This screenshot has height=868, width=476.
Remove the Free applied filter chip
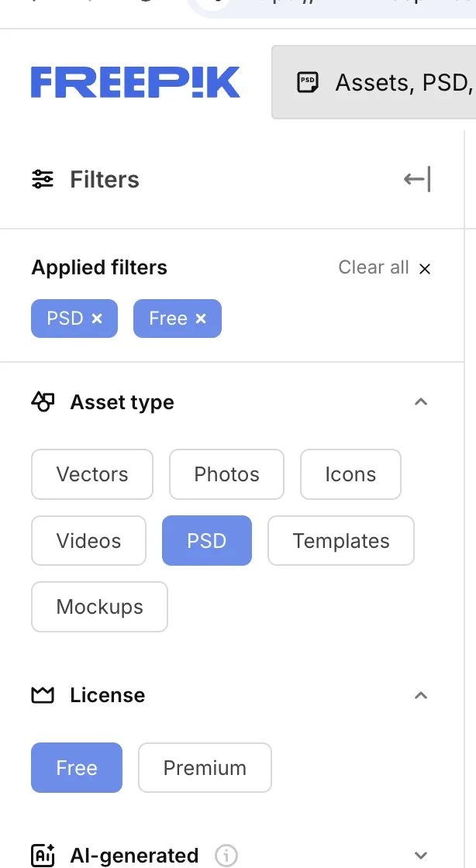tap(201, 319)
